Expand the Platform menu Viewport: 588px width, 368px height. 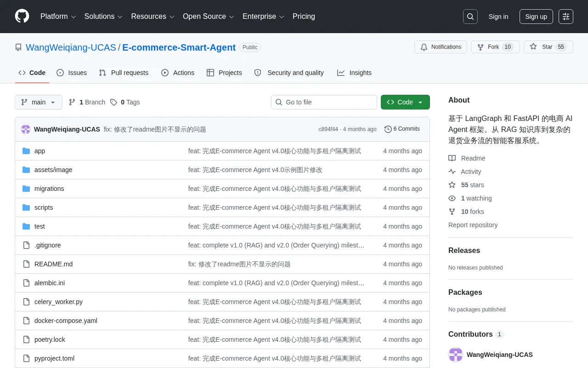[x=58, y=17]
